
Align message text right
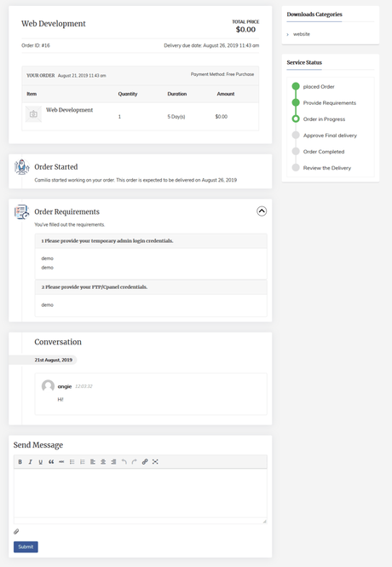coord(113,462)
